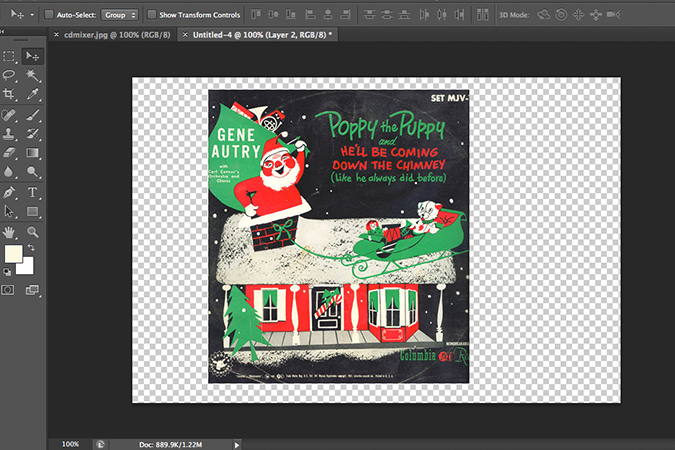Select the Magic Wand tool
Viewport: 675px width, 450px height.
pyautogui.click(x=33, y=75)
